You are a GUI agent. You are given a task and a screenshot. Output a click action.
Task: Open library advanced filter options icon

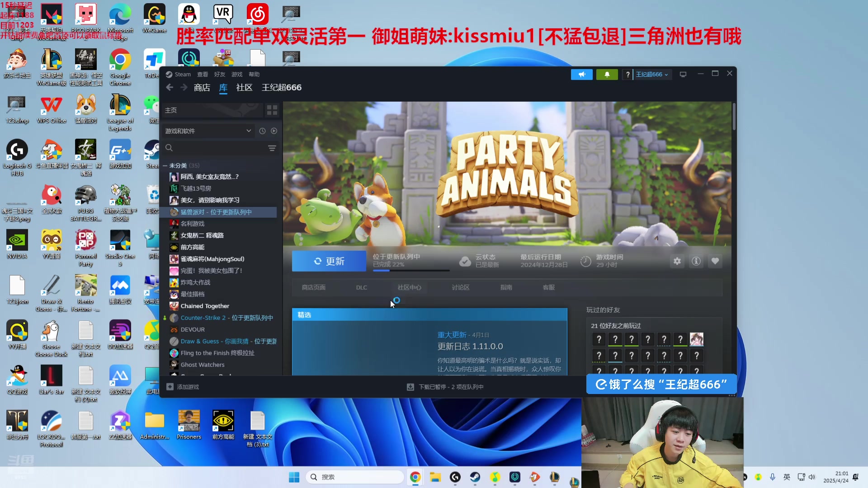(x=272, y=148)
